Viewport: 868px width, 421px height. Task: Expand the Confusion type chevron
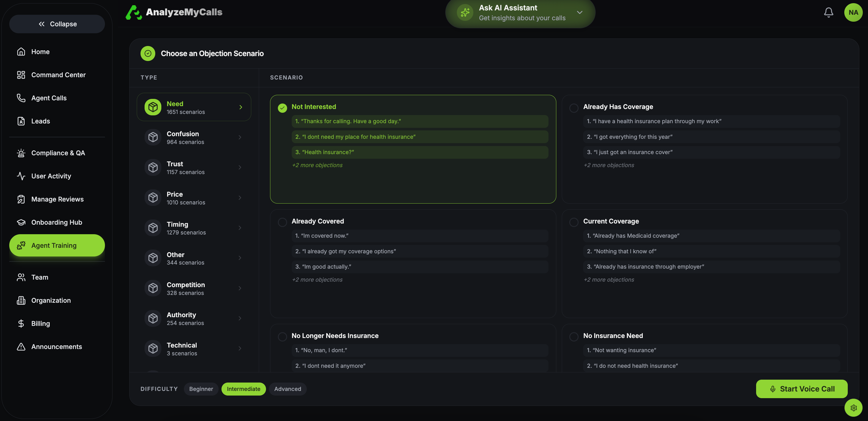tap(240, 137)
